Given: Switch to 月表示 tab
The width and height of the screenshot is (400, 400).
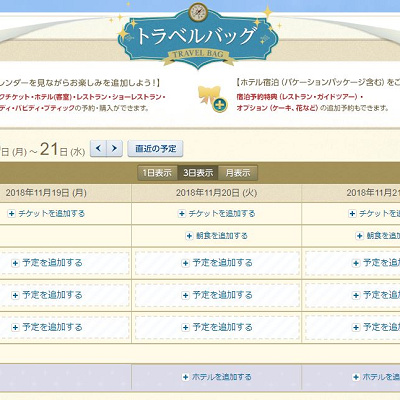Looking at the screenshot, I should pos(238,173).
